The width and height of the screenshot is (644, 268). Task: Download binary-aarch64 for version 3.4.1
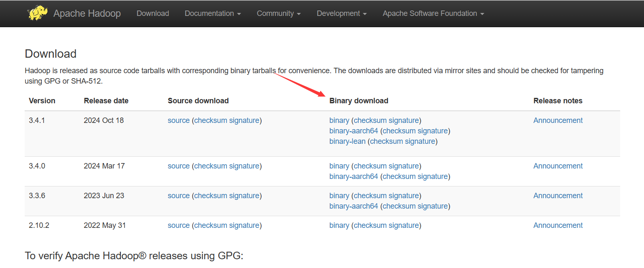click(354, 131)
